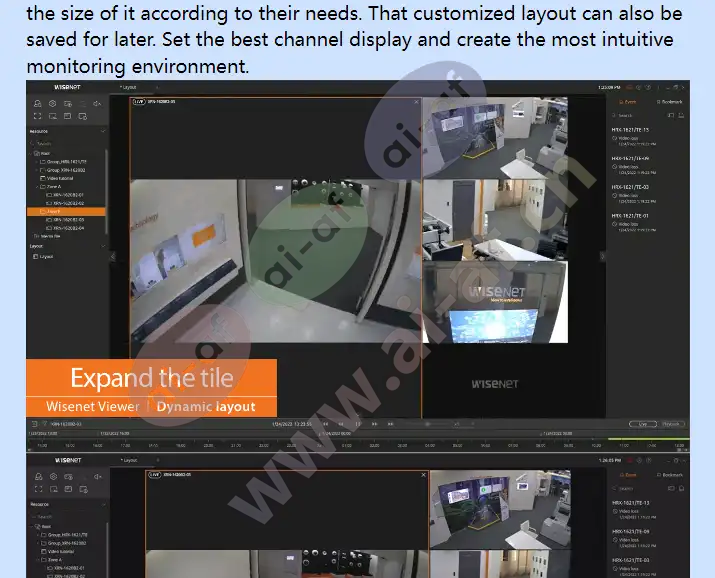This screenshot has height=578, width=715.
Task: Adjust playback speed slider on control bar
Action: (x=429, y=424)
